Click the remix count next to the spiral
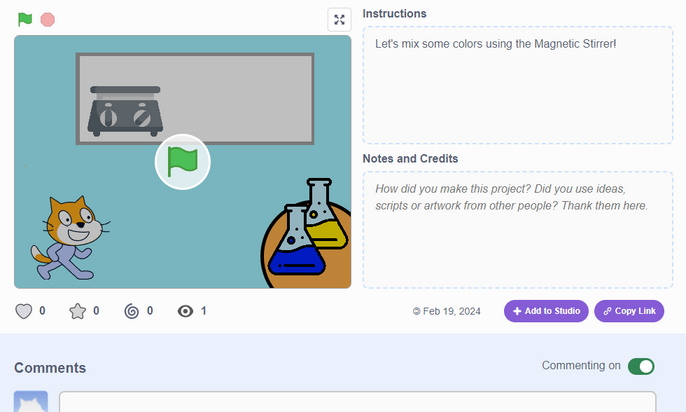The width and height of the screenshot is (686, 412). (x=150, y=311)
